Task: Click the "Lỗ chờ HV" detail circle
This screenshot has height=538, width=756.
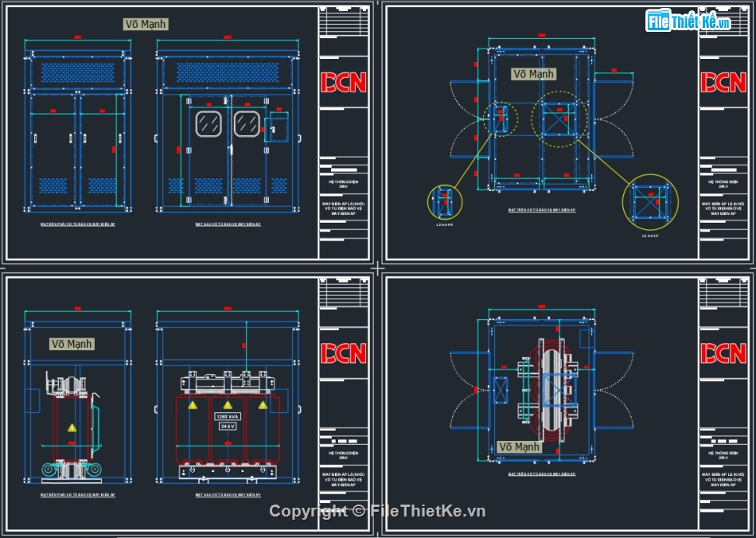Action: 445,202
